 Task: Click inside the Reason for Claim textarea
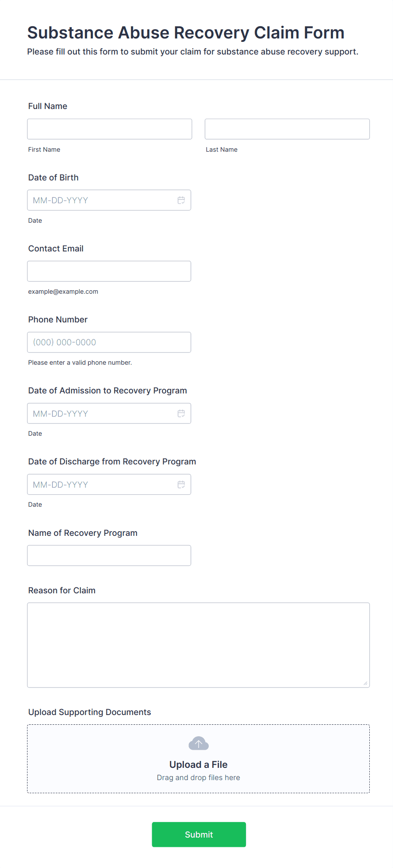[199, 645]
